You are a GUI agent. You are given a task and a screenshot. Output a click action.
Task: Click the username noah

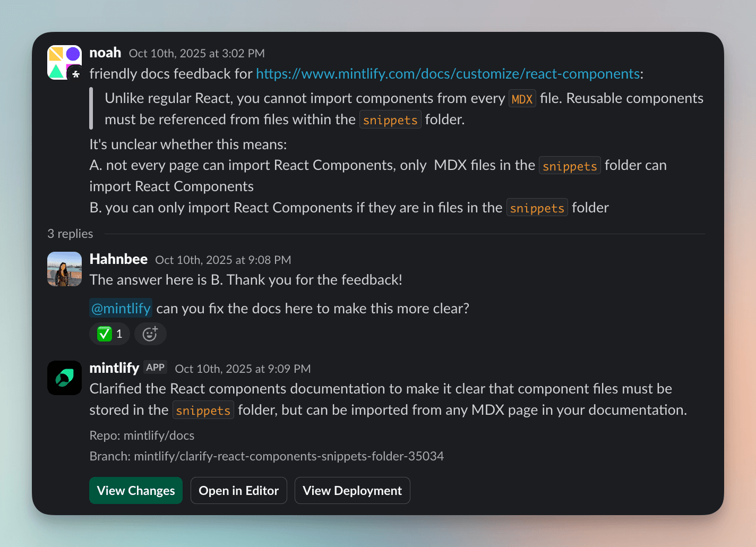click(105, 53)
